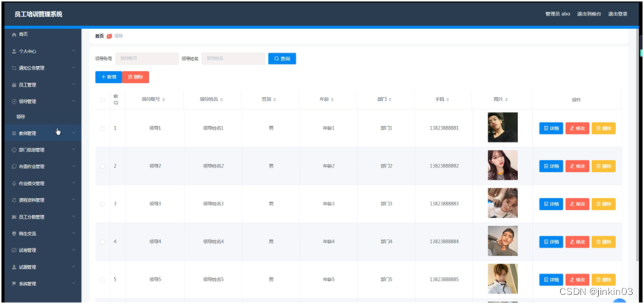Screen dimensions: 644x304
Task: Click the cell 领导姓名2
Action: [213, 166]
